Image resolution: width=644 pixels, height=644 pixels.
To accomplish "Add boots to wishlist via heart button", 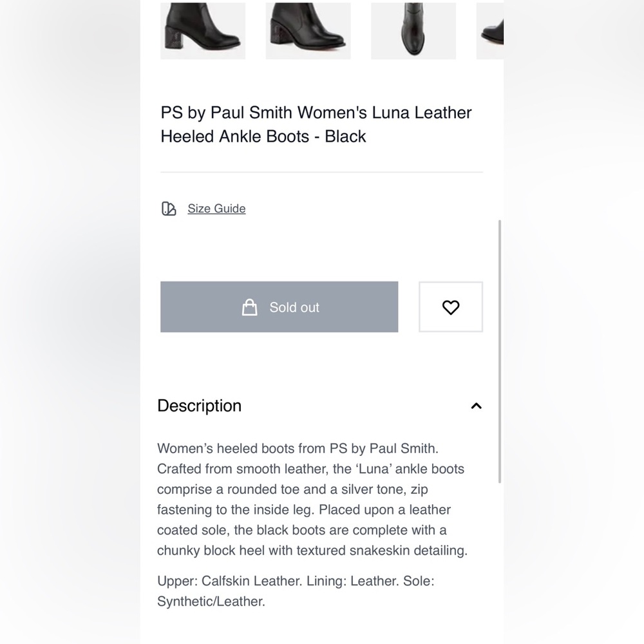I will point(451,307).
